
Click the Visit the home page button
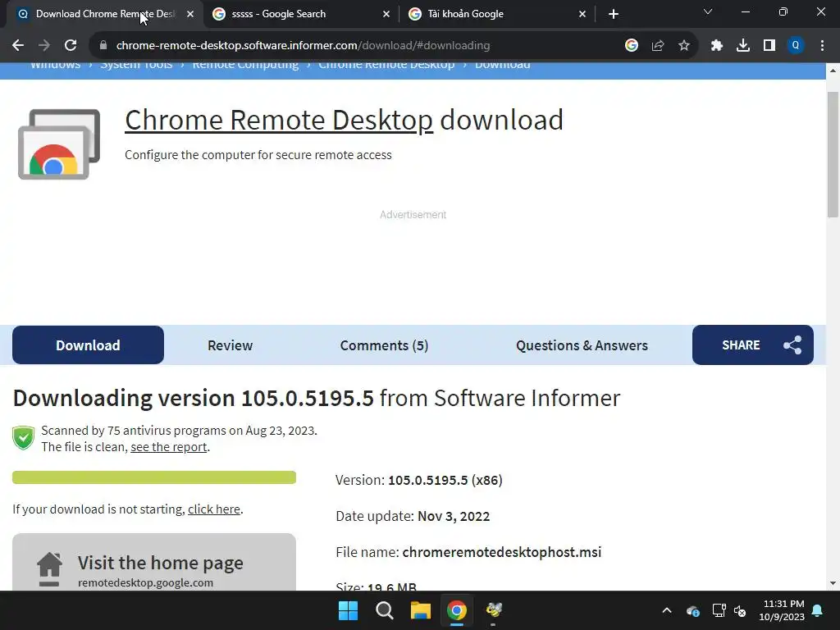click(154, 562)
